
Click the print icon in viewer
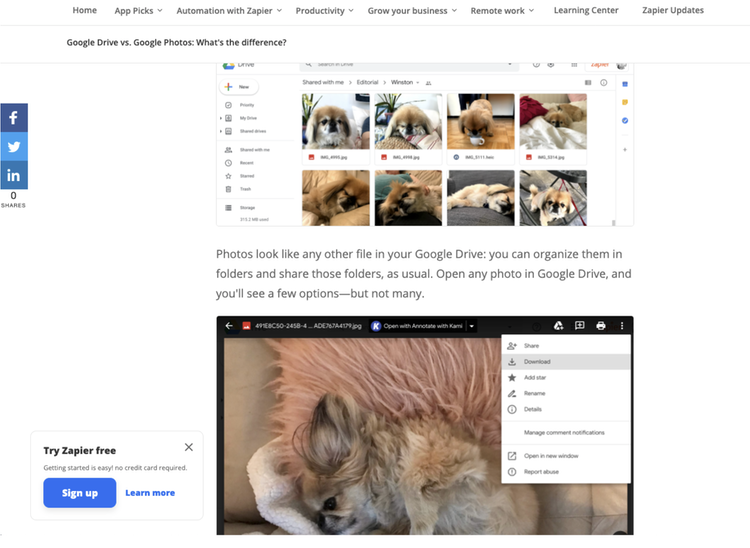pos(601,326)
